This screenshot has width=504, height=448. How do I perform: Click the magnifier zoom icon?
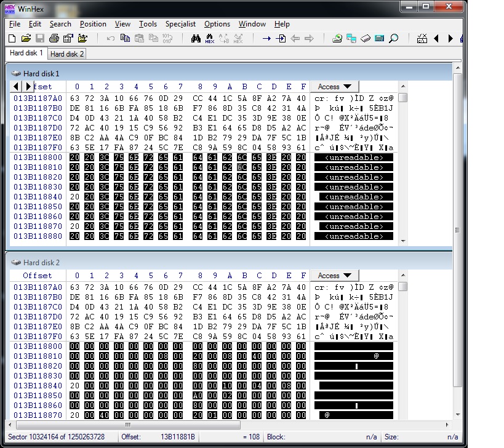coord(393,38)
